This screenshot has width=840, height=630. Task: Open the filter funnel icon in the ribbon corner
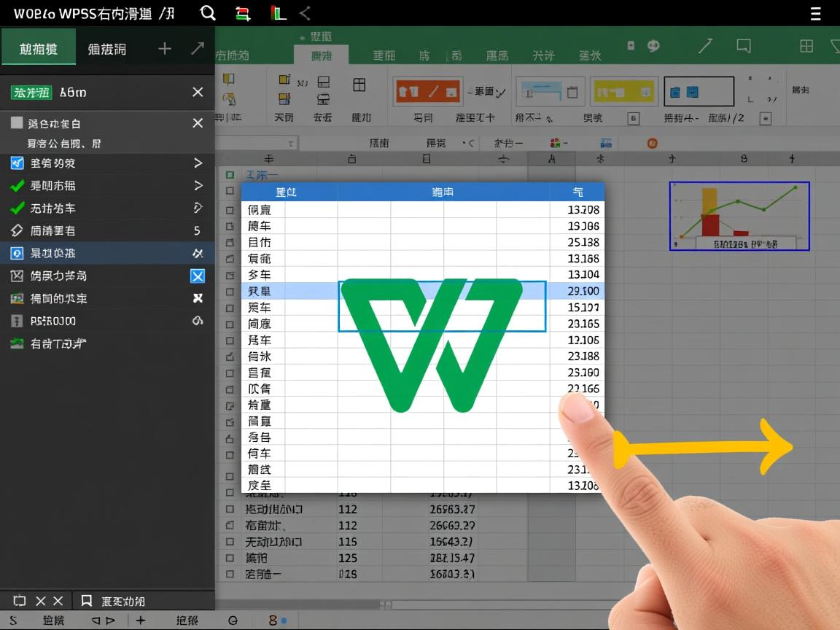[x=836, y=45]
